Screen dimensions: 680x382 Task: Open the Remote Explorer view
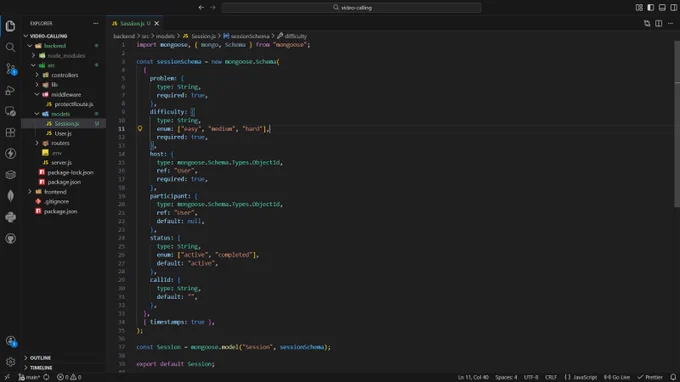click(10, 111)
